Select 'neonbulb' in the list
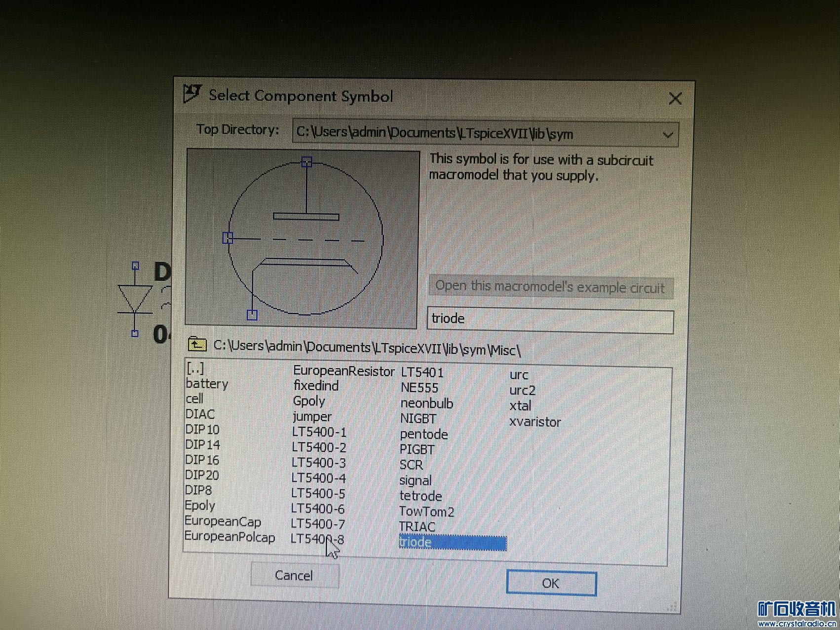The height and width of the screenshot is (630, 840). tap(427, 403)
